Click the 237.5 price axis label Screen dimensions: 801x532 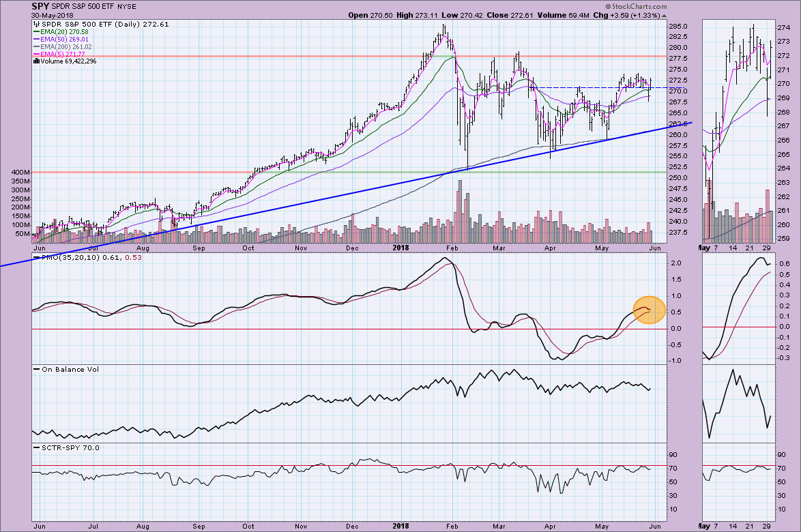pyautogui.click(x=678, y=233)
